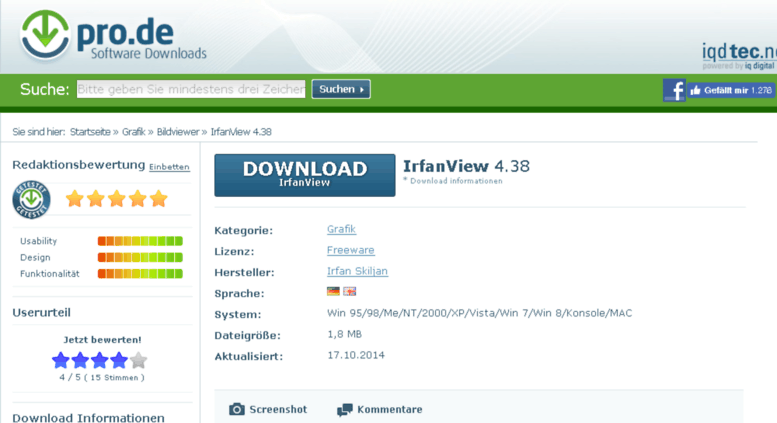
Task: Rate four stars in Userurteil
Action: point(118,360)
